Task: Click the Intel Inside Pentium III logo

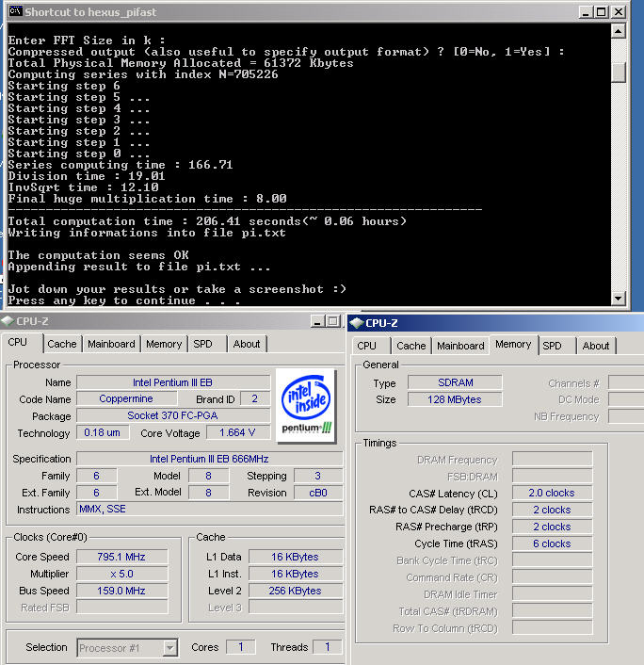Action: [306, 405]
